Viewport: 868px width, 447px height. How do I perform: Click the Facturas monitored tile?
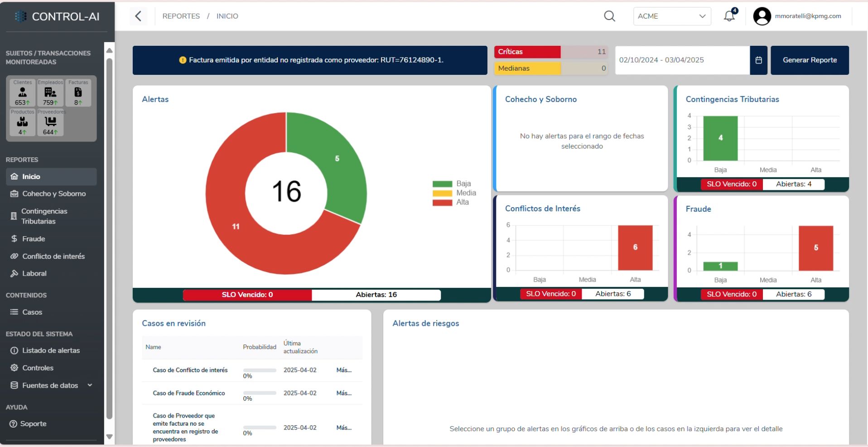coord(78,93)
